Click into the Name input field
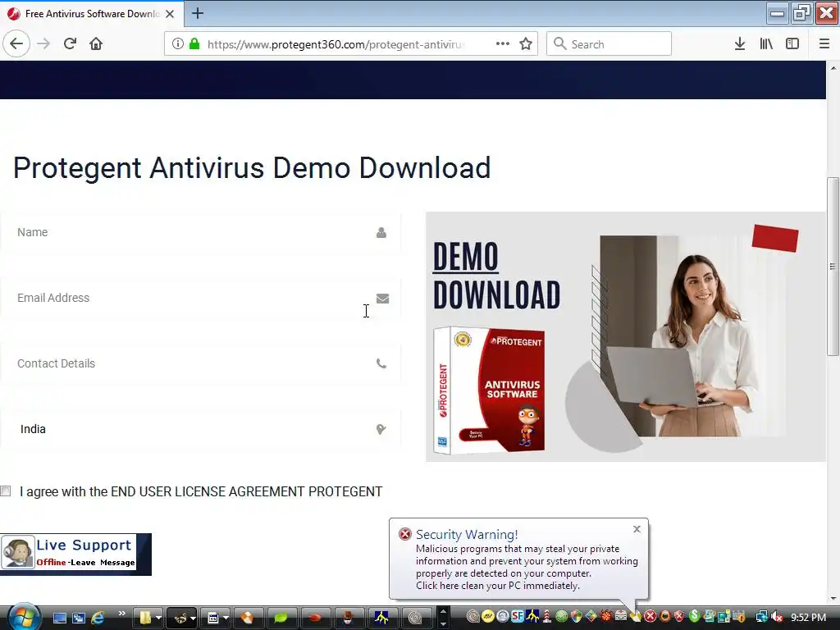 coord(200,232)
